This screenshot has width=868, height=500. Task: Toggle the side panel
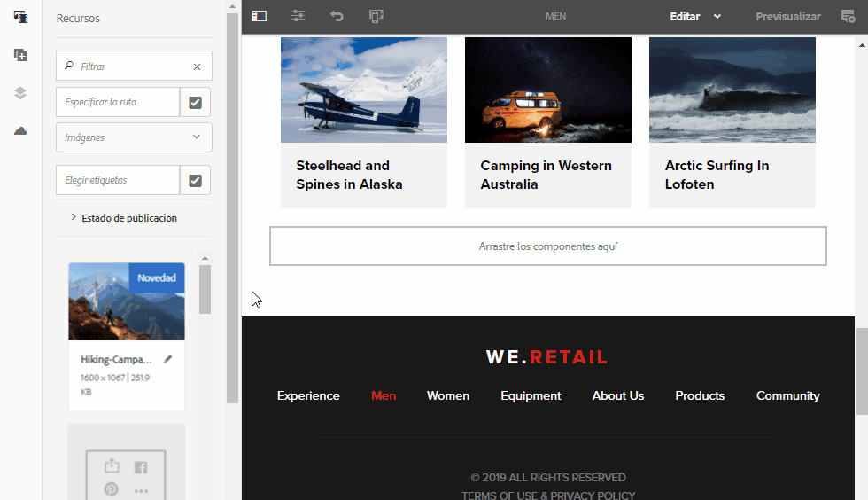coord(259,16)
